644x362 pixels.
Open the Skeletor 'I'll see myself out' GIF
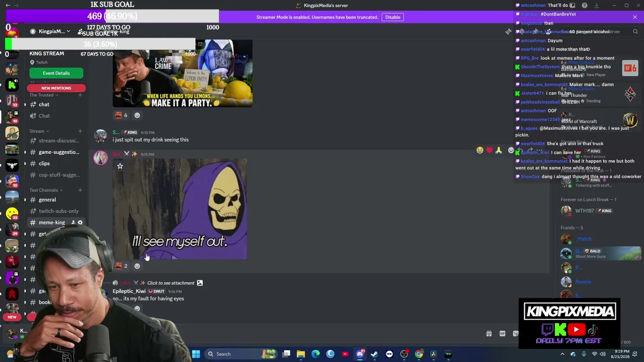[180, 209]
